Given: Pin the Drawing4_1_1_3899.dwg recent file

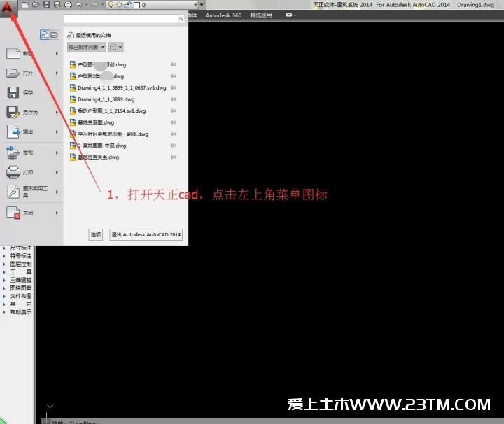Looking at the screenshot, I should 174,99.
